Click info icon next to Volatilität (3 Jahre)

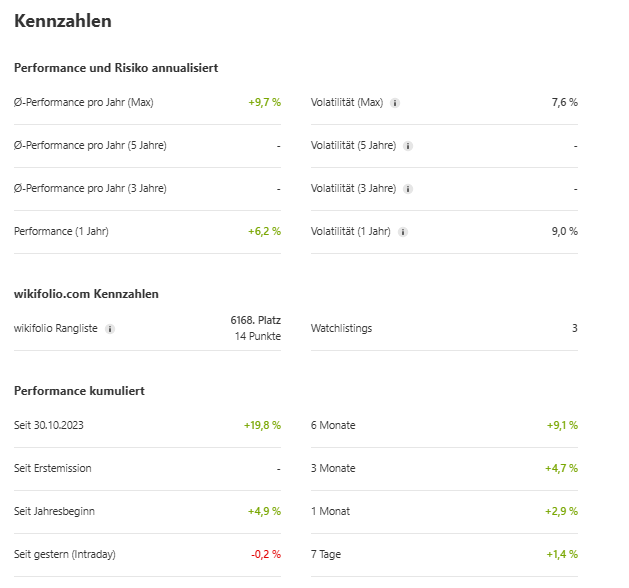click(x=408, y=189)
